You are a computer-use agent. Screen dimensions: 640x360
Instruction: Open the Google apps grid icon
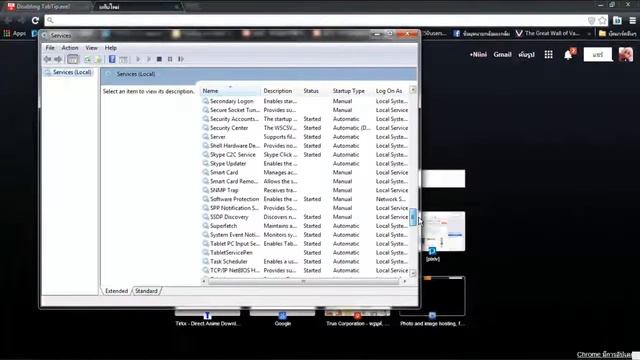549,54
